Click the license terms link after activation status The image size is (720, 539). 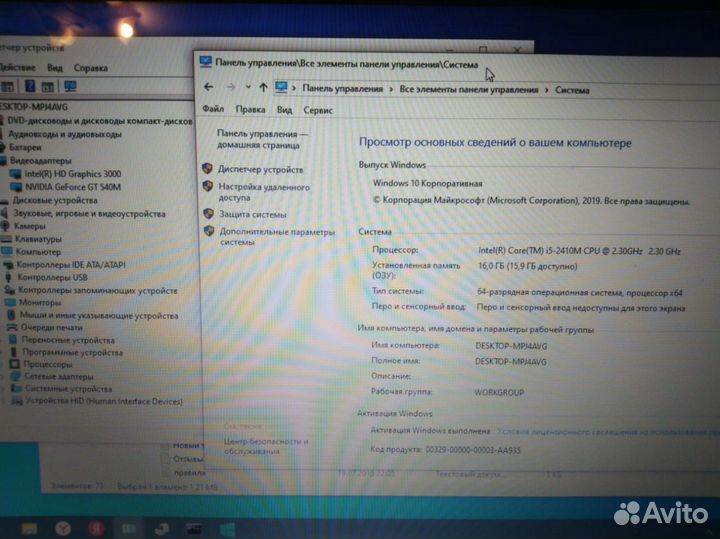click(608, 432)
